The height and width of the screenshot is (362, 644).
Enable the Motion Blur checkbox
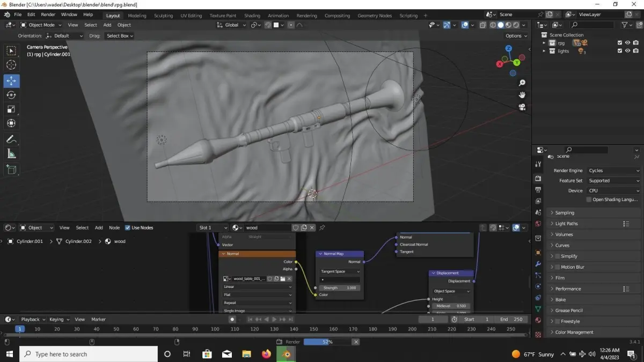tap(557, 267)
